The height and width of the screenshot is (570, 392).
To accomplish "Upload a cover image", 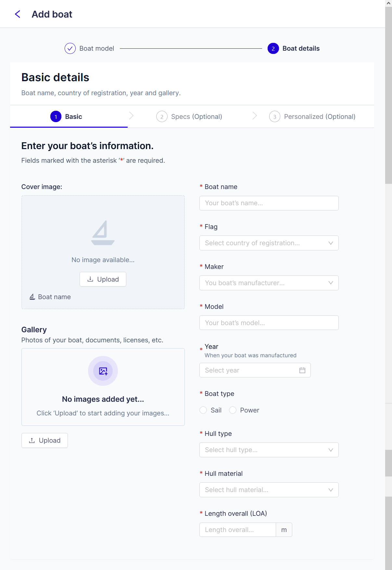I will tap(103, 279).
